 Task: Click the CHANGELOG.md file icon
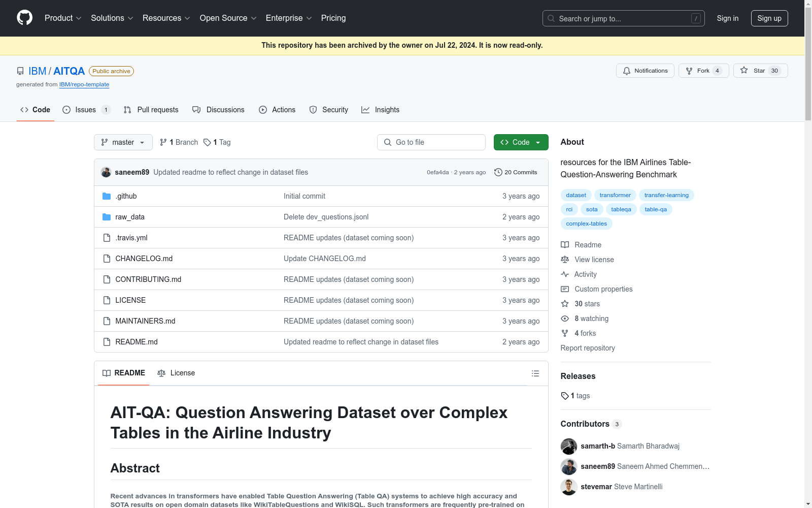pos(107,259)
